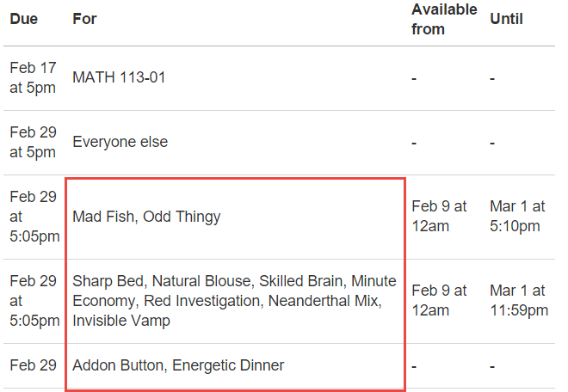Select the "Until" column header
Viewport: 568px width, 392px height.
pyautogui.click(x=506, y=19)
